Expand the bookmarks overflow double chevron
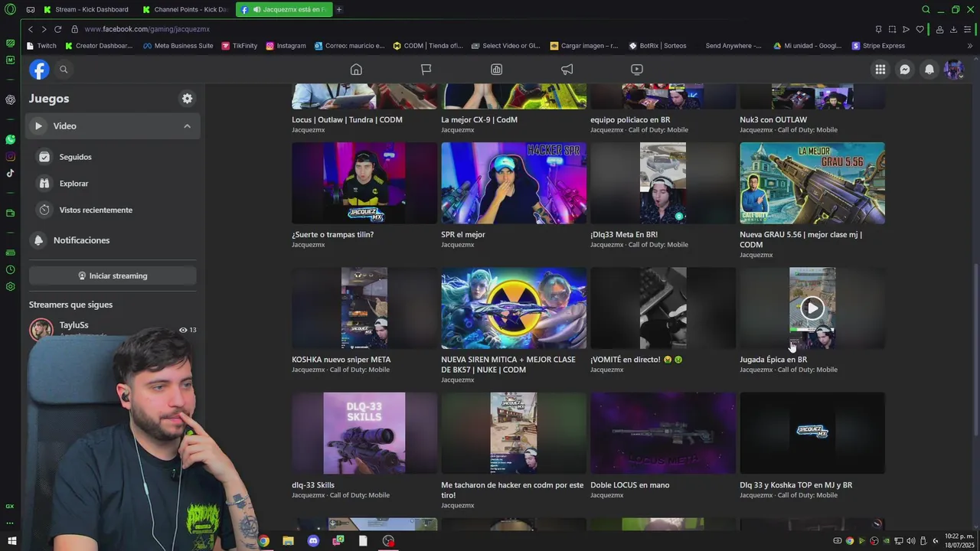Image resolution: width=980 pixels, height=551 pixels. click(x=970, y=46)
